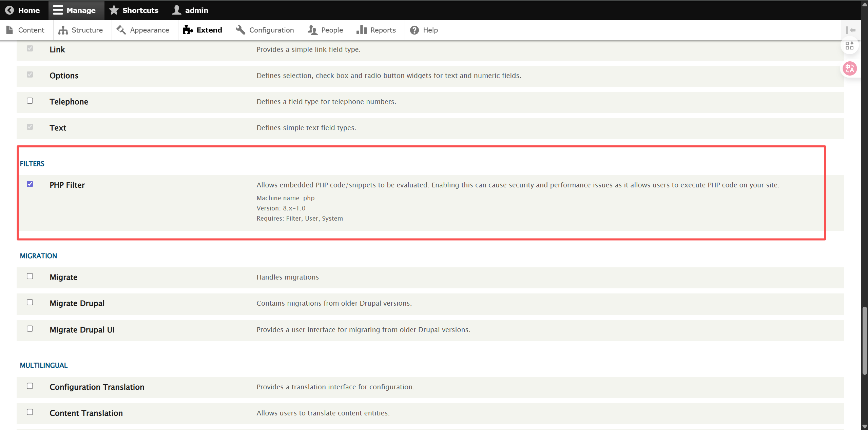
Task: Click the pink translate extension icon
Action: point(850,68)
